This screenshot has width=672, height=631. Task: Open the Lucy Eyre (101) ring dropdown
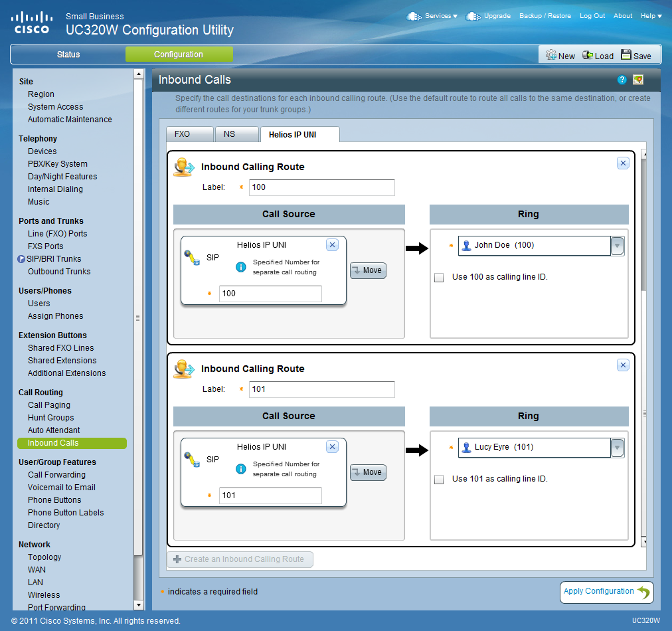point(617,448)
